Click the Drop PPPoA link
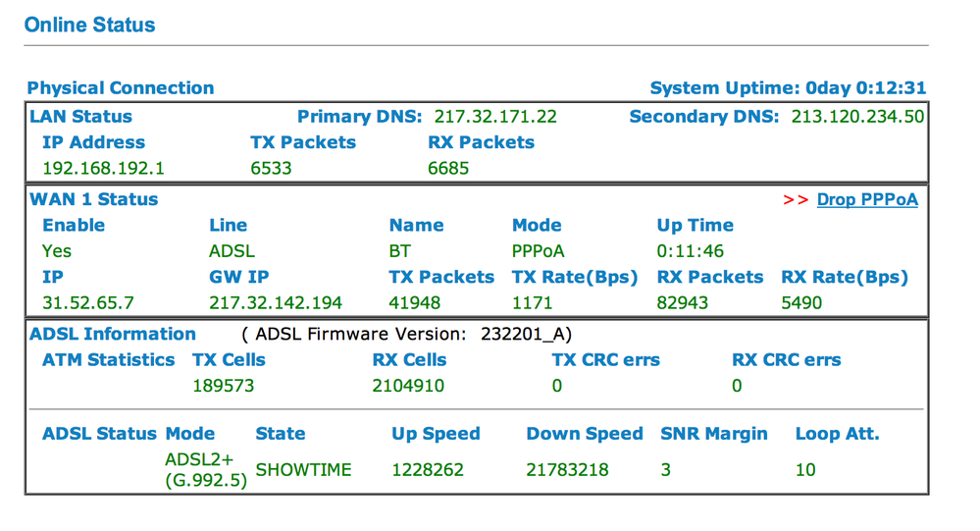980x531 pixels. pos(867,199)
